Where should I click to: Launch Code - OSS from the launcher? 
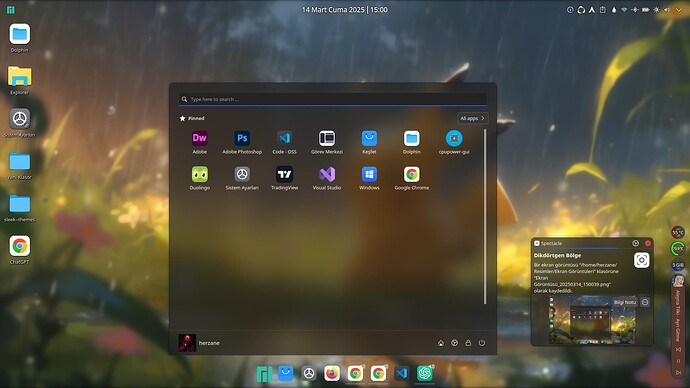(284, 142)
